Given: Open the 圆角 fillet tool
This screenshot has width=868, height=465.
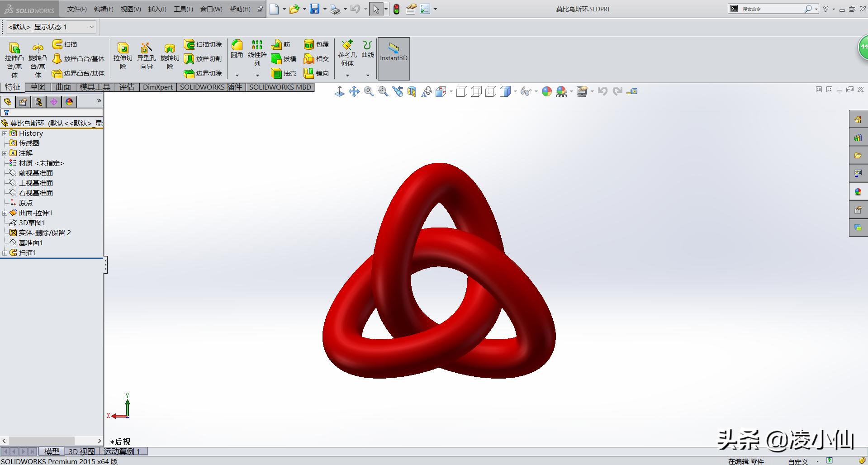Looking at the screenshot, I should click(237, 50).
